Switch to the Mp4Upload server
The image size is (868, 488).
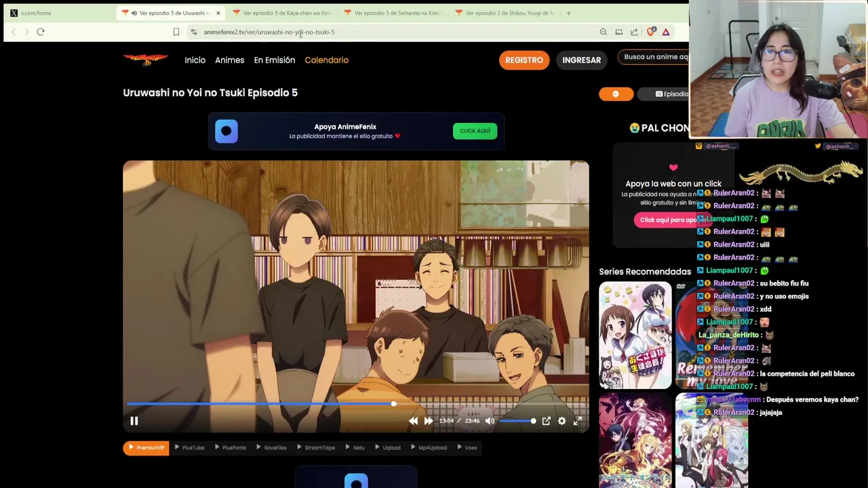[x=429, y=447]
